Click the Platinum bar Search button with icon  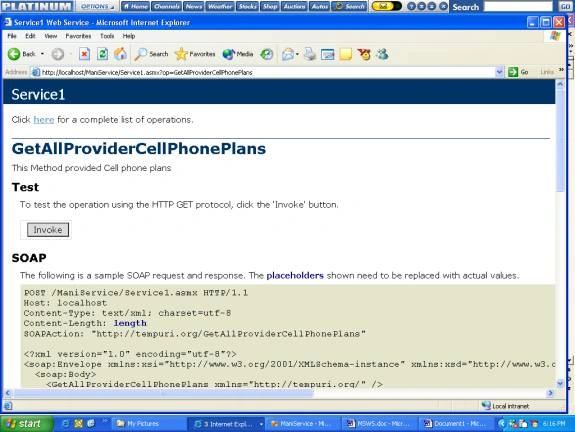point(350,6)
